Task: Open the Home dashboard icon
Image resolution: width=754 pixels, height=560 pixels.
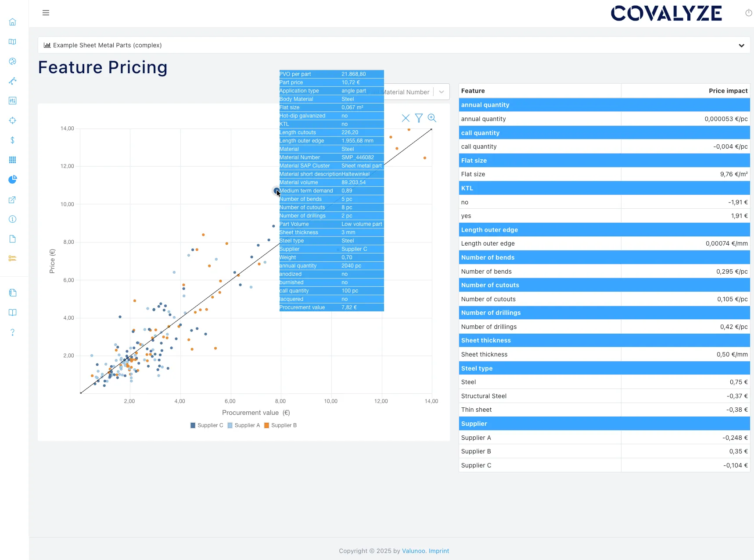Action: [x=12, y=21]
